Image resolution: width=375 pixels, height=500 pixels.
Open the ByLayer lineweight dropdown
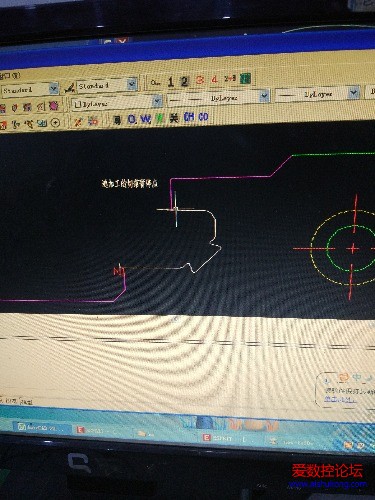354,92
